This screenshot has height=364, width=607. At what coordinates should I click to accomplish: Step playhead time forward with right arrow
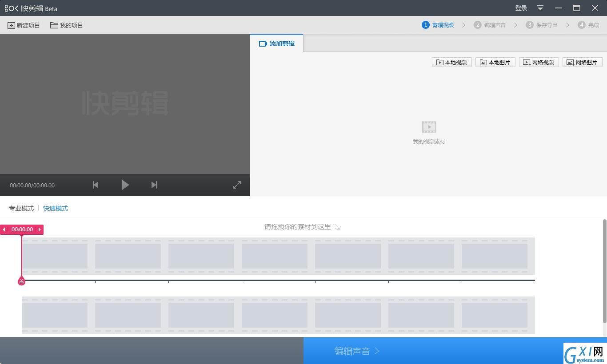click(x=40, y=229)
